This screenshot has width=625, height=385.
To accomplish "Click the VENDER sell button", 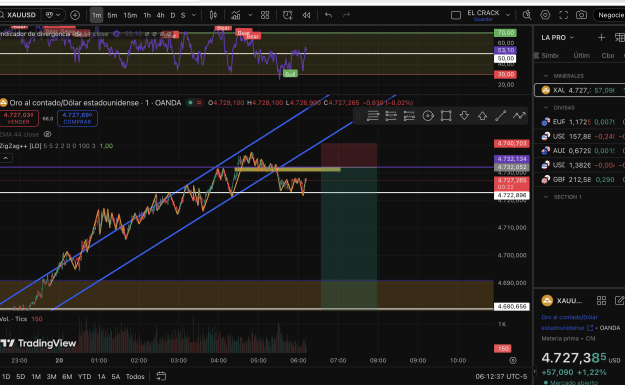I will coord(19,118).
